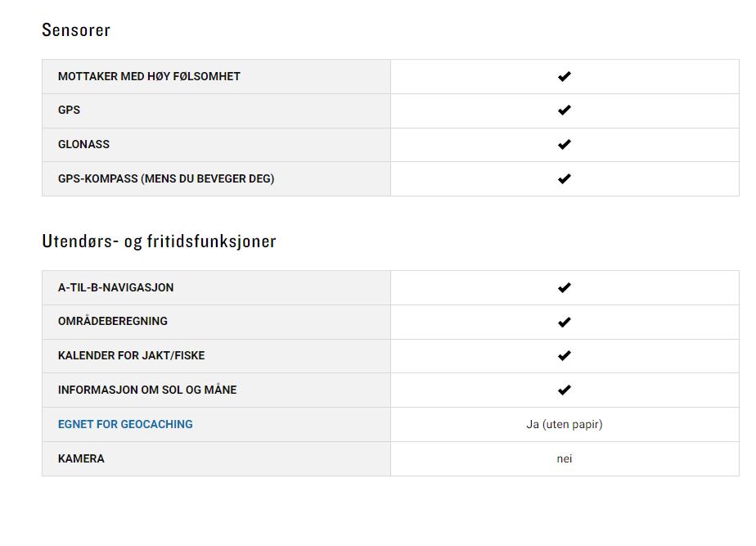Click the Sensorer section heading

tap(76, 30)
